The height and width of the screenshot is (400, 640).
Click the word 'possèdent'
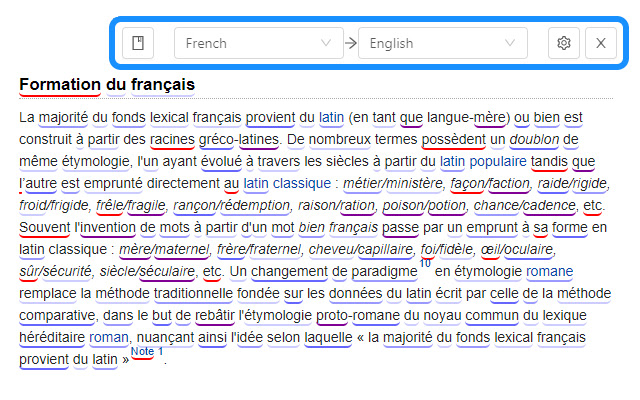click(453, 140)
